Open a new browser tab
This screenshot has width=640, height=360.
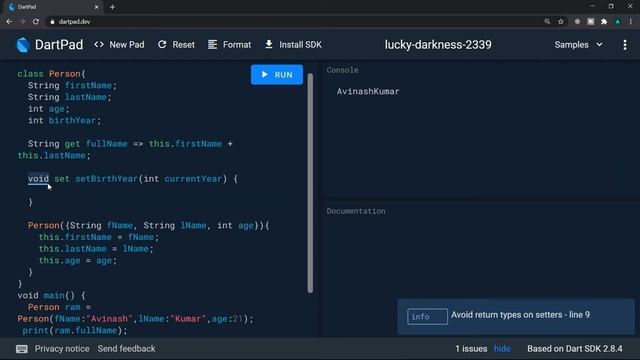112,7
